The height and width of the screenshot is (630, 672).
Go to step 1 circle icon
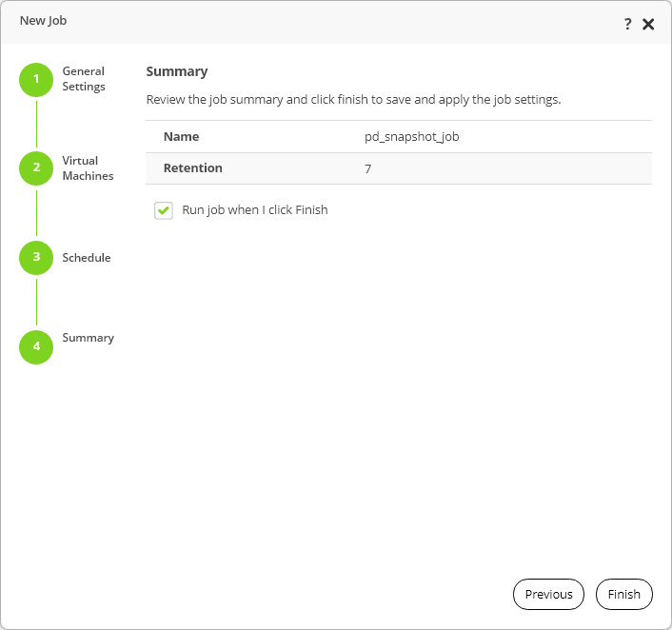point(36,79)
